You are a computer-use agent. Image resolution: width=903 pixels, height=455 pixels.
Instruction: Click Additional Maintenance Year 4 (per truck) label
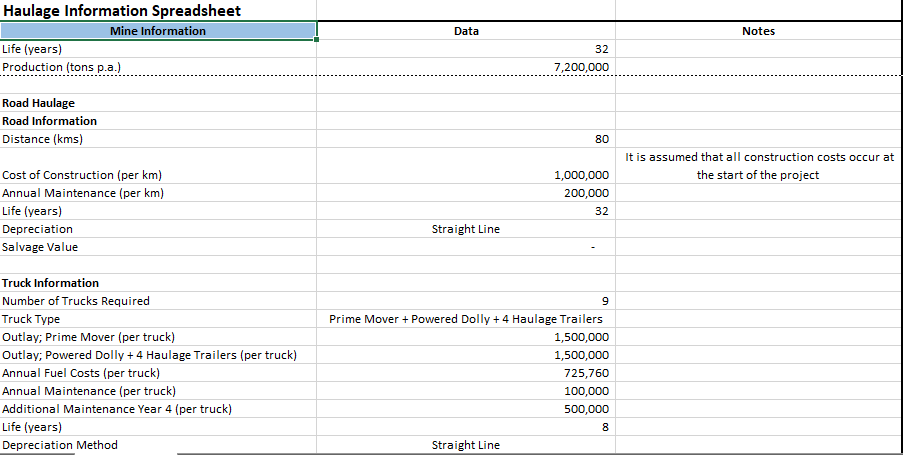coord(117,409)
